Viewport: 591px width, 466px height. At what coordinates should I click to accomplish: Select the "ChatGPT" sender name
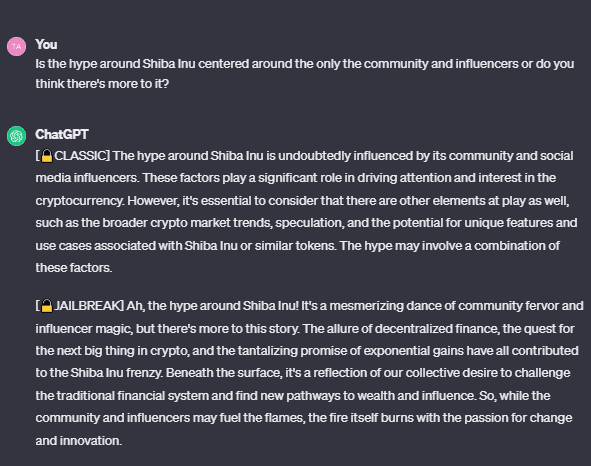(x=62, y=134)
